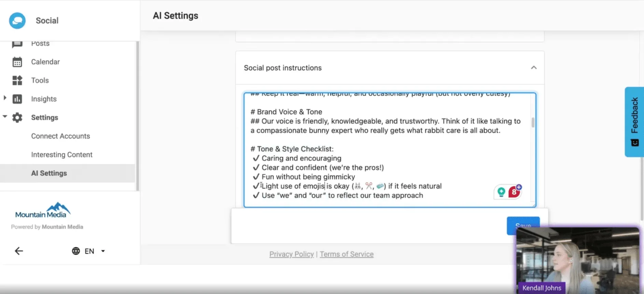Open the EN language dropdown
644x294 pixels.
103,251
